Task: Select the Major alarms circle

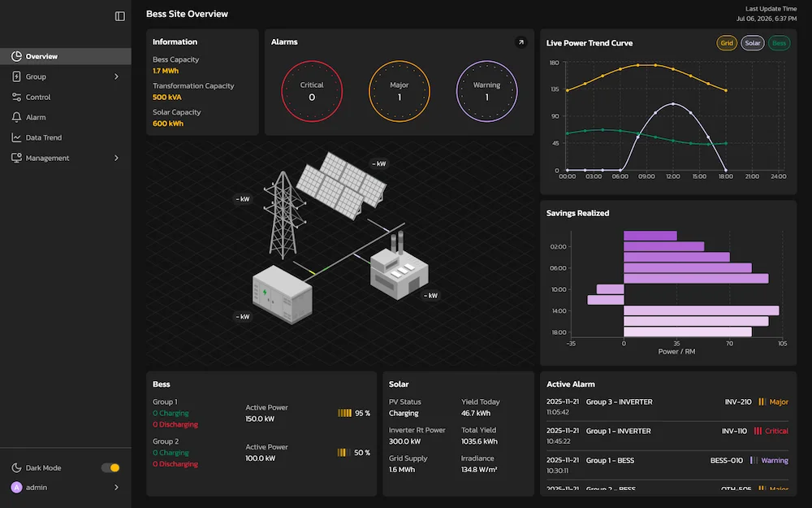Action: pyautogui.click(x=400, y=91)
